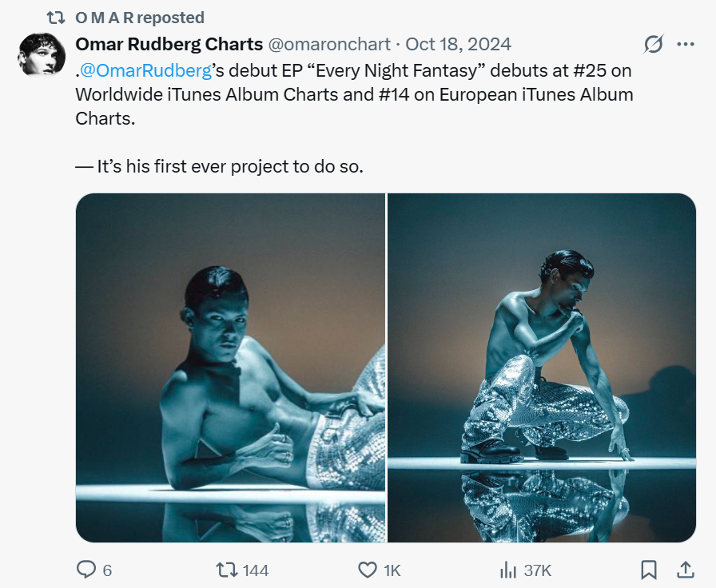Click the Omar Rudberg Charts profile avatar
The height and width of the screenshot is (588, 716).
(x=42, y=54)
